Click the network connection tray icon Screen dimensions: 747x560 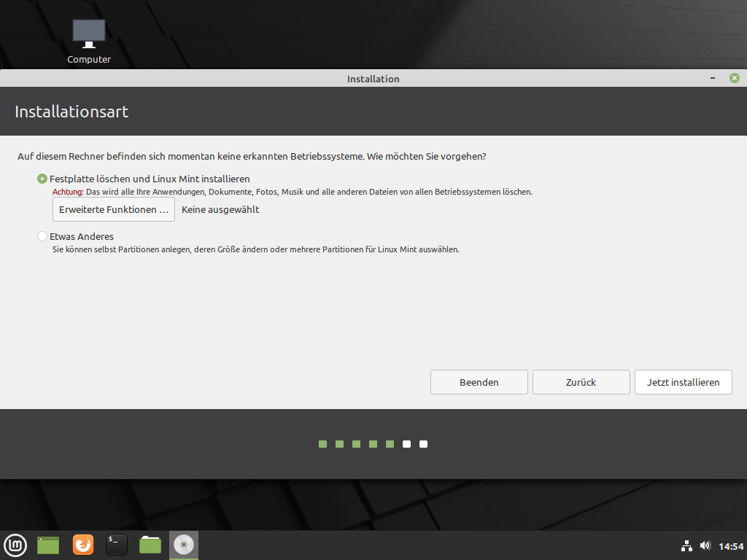686,545
